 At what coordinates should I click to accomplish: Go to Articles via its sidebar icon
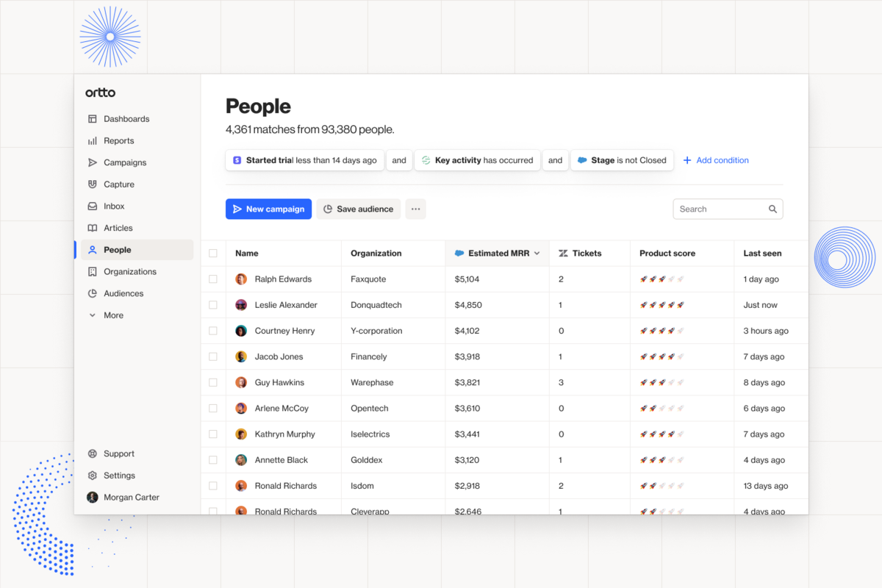click(x=93, y=228)
